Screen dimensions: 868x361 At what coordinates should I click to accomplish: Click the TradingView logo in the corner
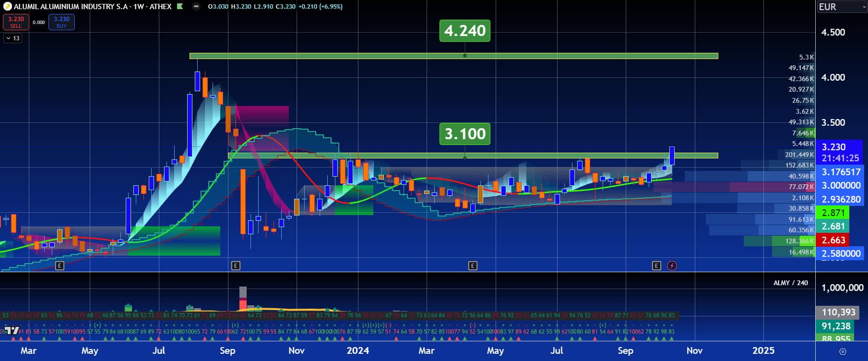pos(12,330)
